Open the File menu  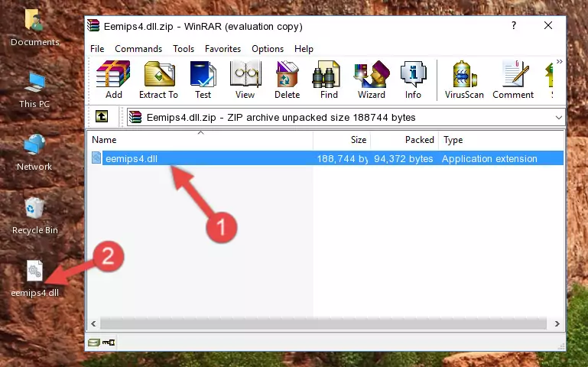coord(97,49)
